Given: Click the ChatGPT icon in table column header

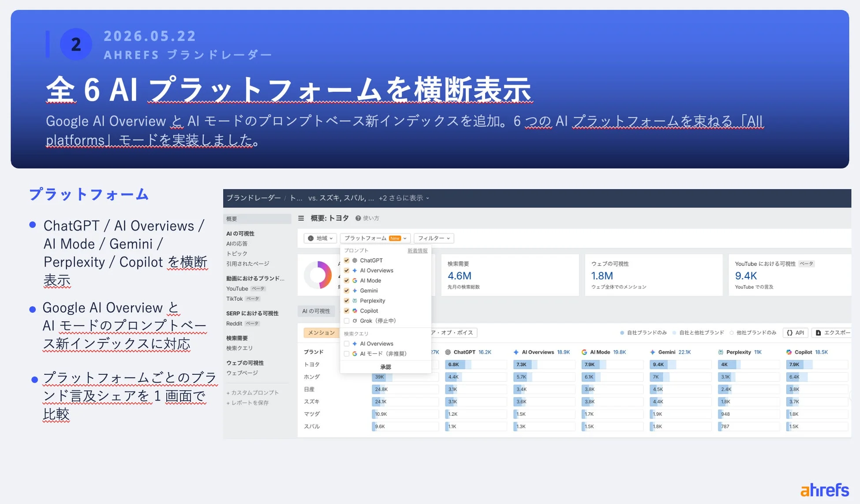Looking at the screenshot, I should tap(448, 352).
